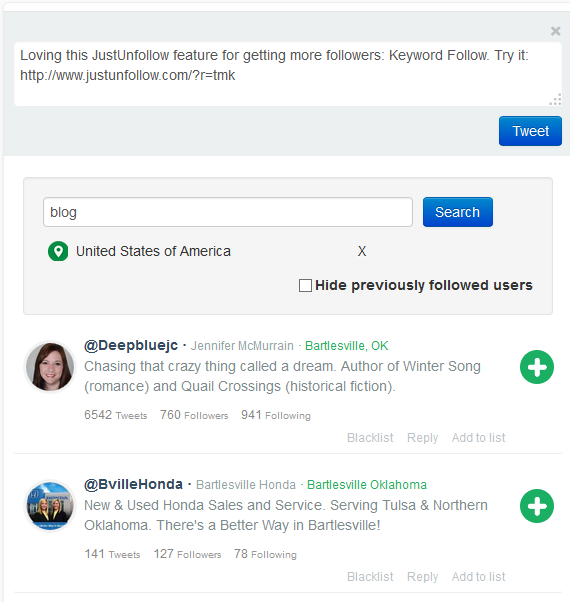This screenshot has height=602, width=570.
Task: Click the name Jennifer McMurrain
Action: click(242, 346)
